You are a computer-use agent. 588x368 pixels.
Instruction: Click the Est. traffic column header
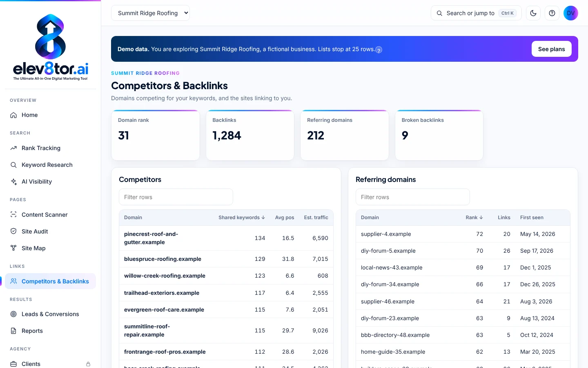click(x=316, y=218)
